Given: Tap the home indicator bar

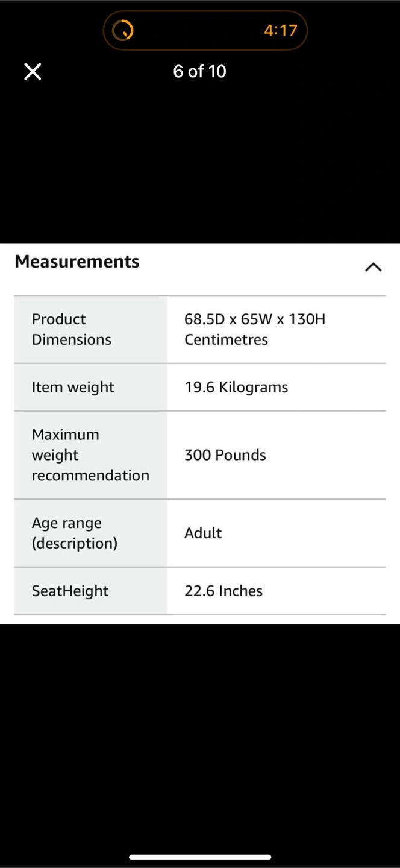Looking at the screenshot, I should (x=200, y=857).
